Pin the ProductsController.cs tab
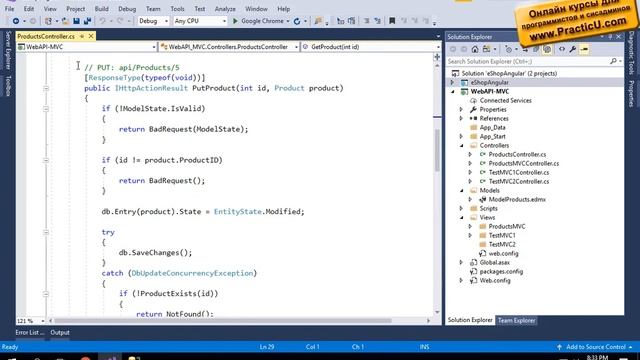640x360 pixels. pyautogui.click(x=82, y=36)
